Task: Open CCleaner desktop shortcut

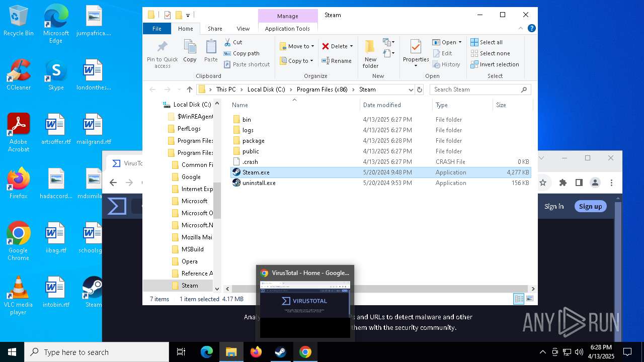Action: coord(19,74)
